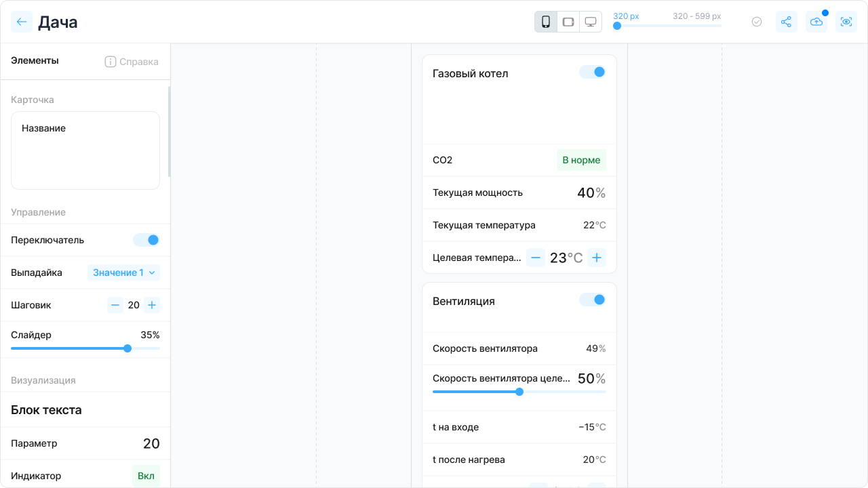Open the preview eye icon
The height and width of the screenshot is (488, 868).
[846, 22]
